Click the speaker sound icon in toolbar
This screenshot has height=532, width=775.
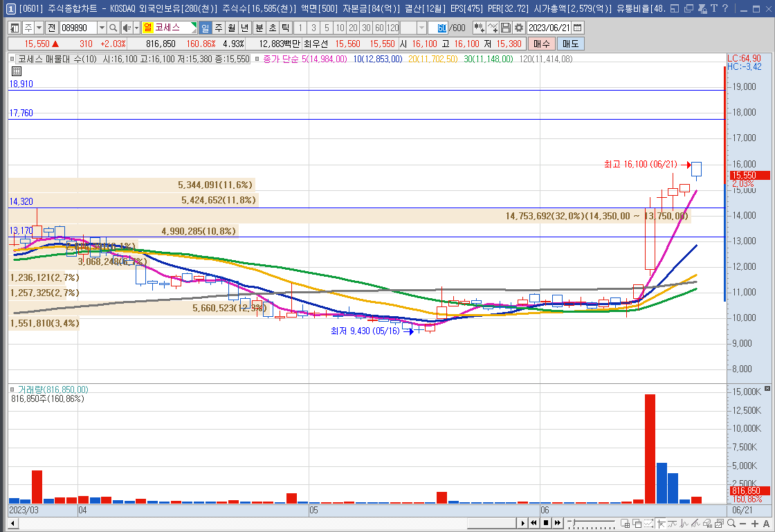[127, 28]
